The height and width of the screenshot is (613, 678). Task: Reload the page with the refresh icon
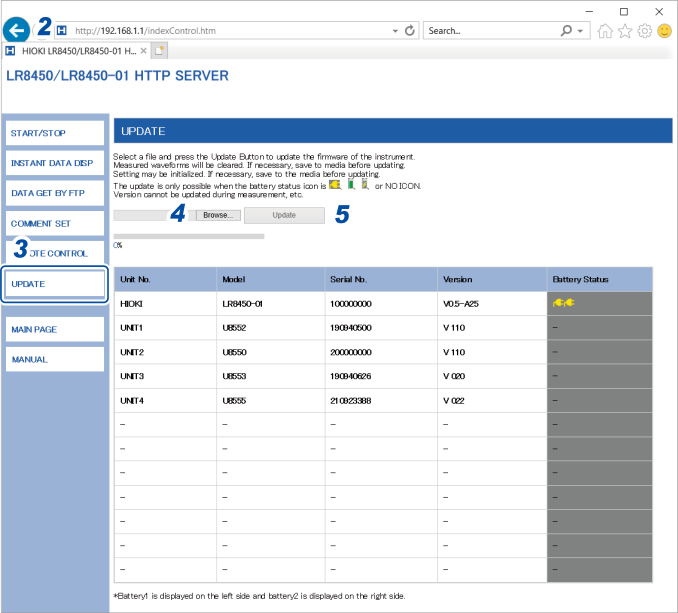click(409, 31)
